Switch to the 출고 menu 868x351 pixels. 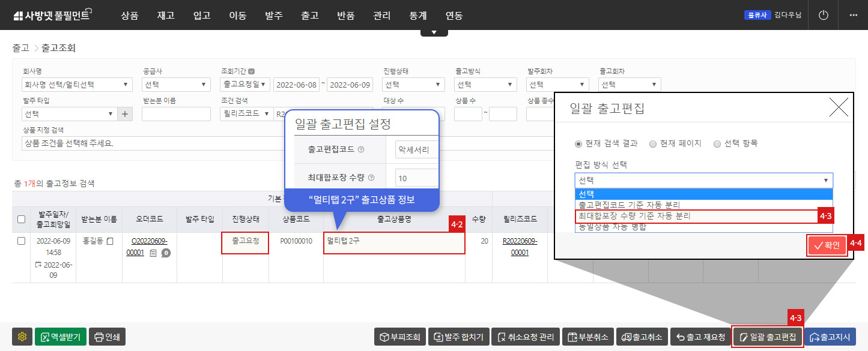[310, 15]
